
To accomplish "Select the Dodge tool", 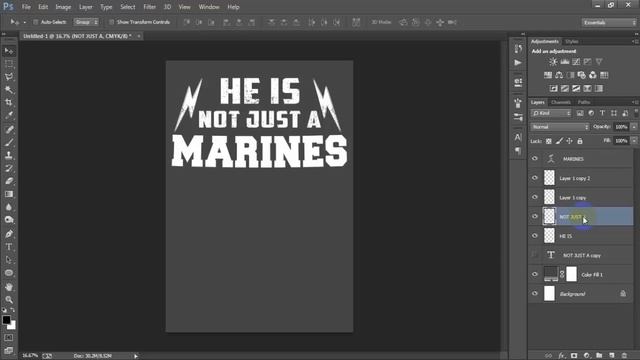I will point(9,220).
